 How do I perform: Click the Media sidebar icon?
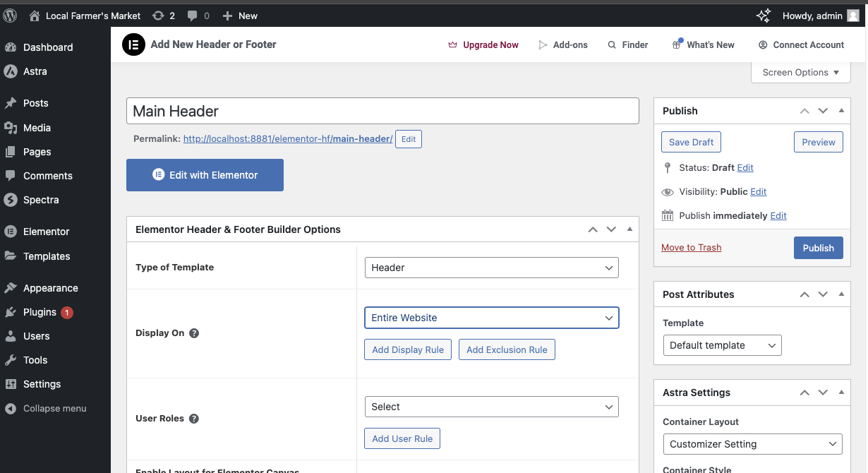[x=11, y=128]
